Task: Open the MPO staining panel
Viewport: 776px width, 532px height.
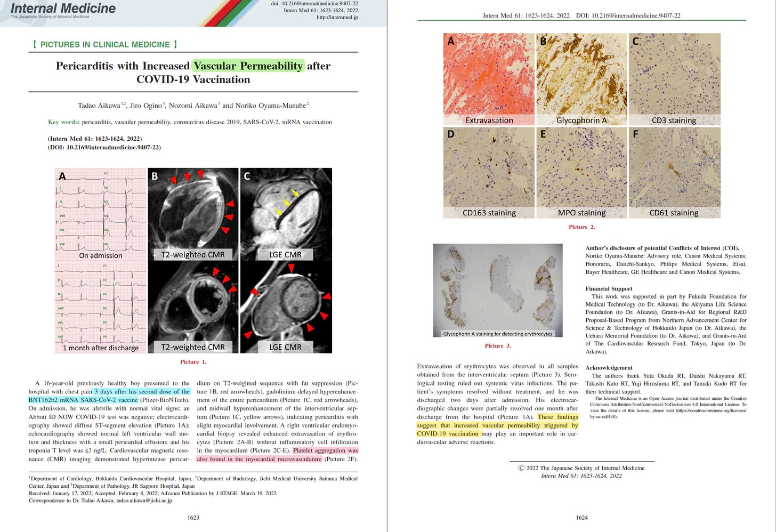Action: (581, 172)
